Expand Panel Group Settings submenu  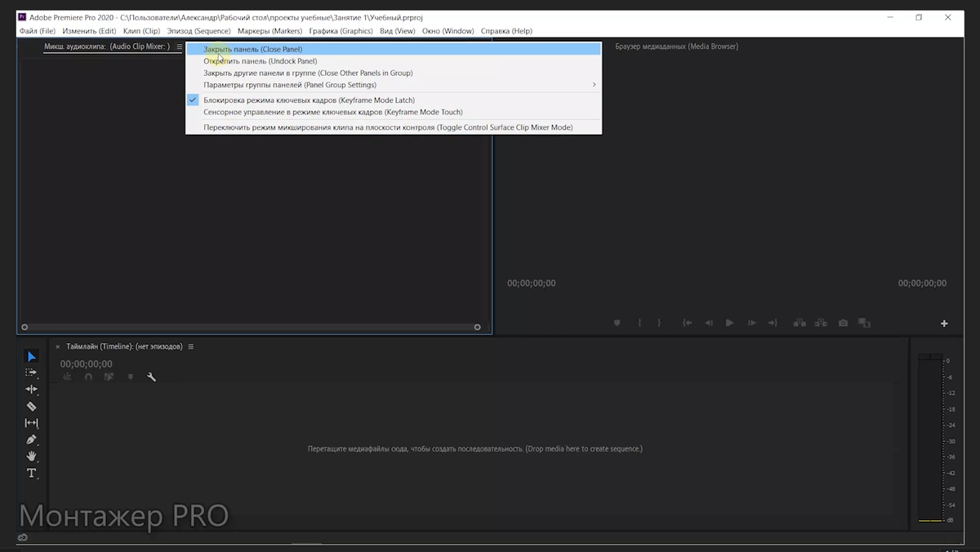coord(394,85)
